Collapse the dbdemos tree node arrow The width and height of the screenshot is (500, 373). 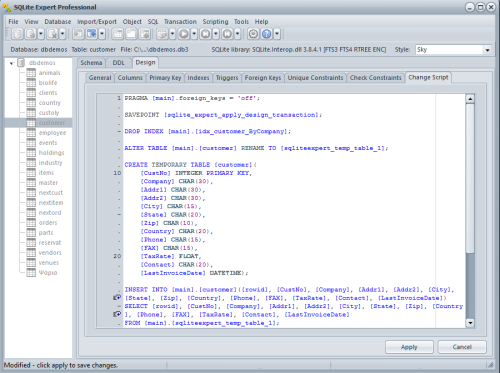(12, 63)
